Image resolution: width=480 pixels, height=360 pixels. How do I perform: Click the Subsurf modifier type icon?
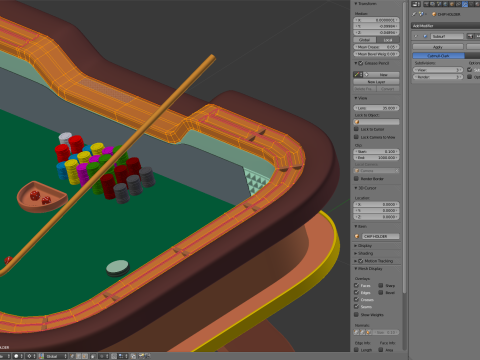pos(425,36)
